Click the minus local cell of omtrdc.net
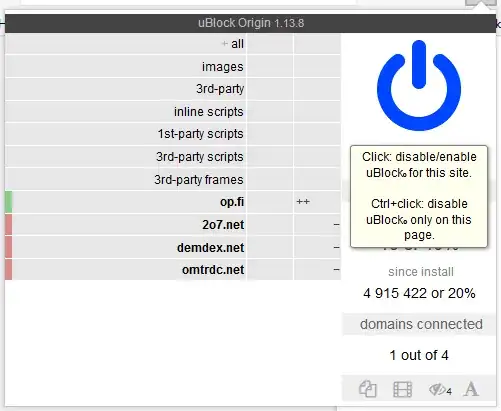 [x=317, y=270]
